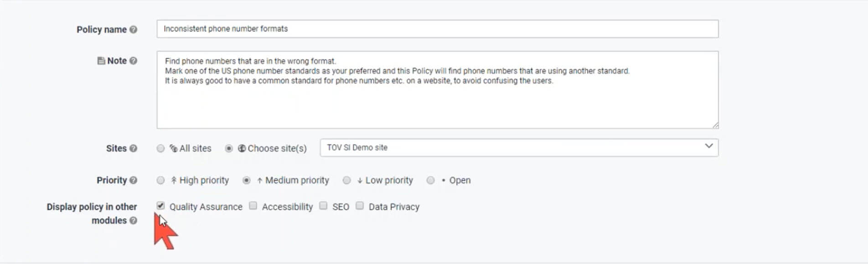Image resolution: width=868 pixels, height=264 pixels.
Task: Select the Choose site(s) radio button
Action: [229, 148]
